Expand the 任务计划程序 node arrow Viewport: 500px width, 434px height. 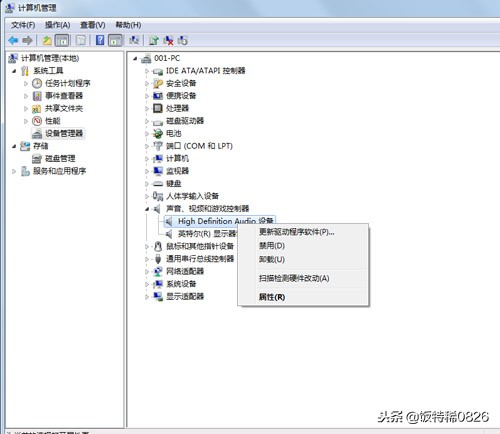pyautogui.click(x=26, y=83)
